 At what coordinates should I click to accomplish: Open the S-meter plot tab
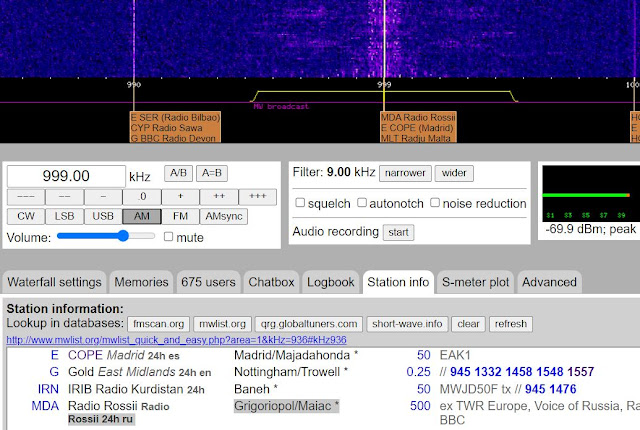476,282
